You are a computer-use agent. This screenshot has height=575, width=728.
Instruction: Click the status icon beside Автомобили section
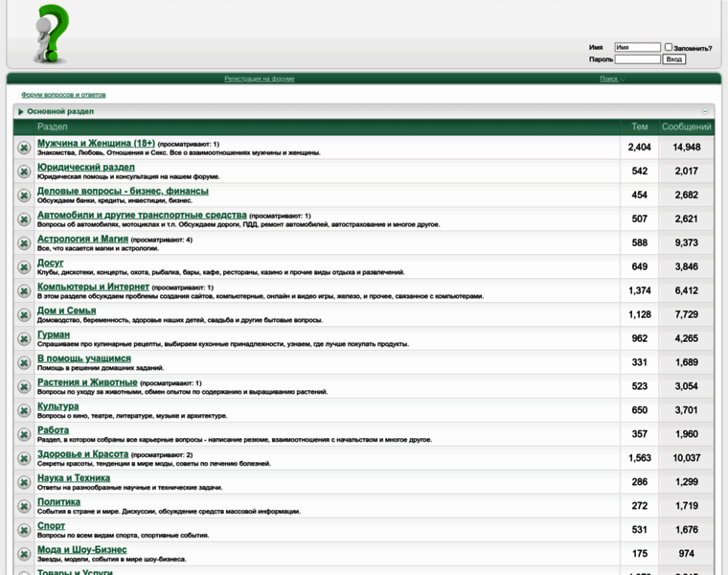[x=24, y=219]
